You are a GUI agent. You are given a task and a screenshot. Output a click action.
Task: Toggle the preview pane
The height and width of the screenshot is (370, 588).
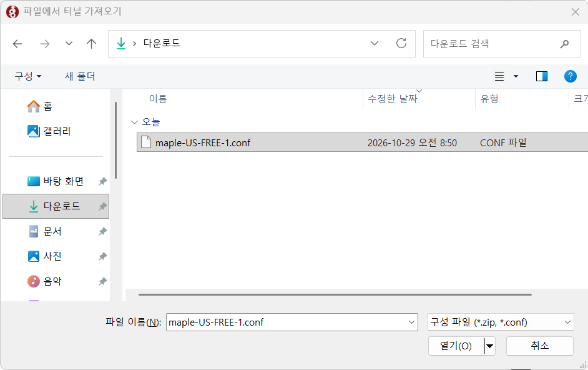542,76
